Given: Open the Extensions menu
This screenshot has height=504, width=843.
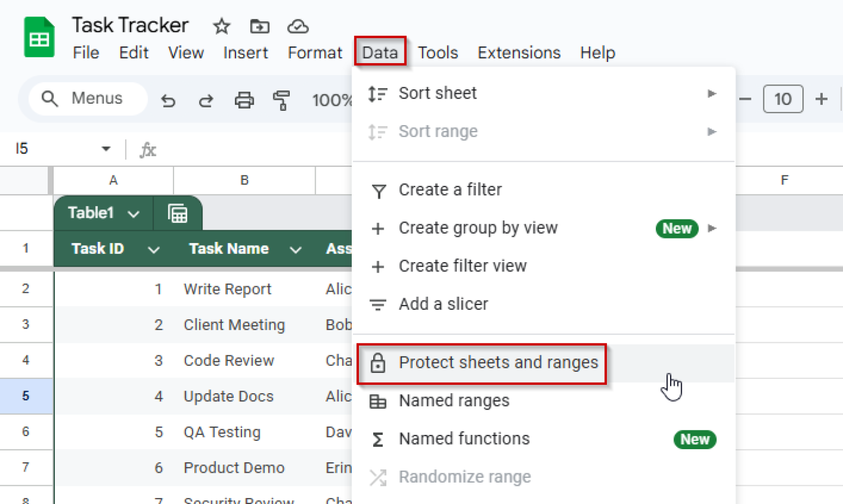Looking at the screenshot, I should tap(518, 52).
